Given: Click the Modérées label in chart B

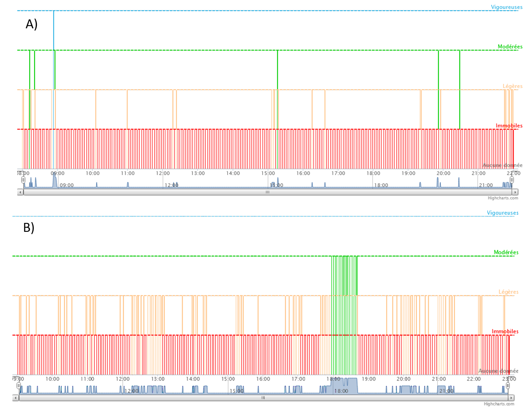Looking at the screenshot, I should [x=506, y=252].
